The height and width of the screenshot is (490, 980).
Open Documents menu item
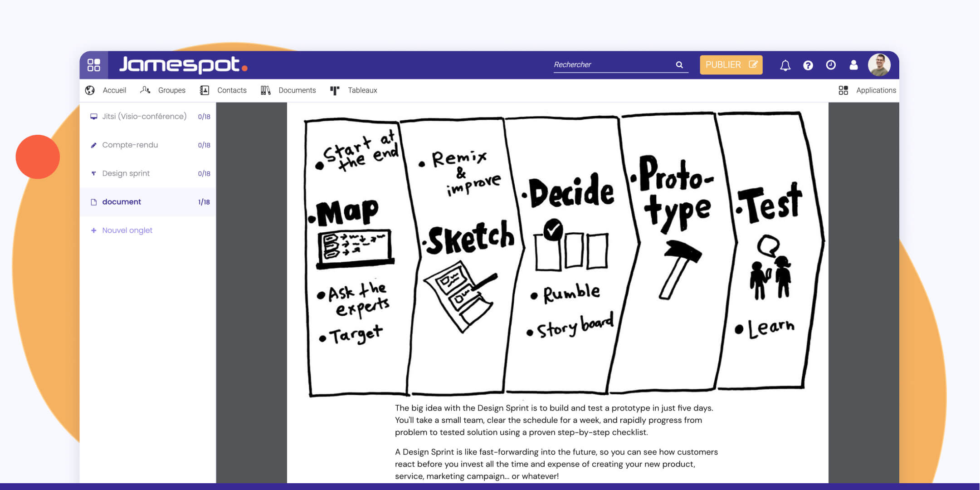tap(297, 90)
